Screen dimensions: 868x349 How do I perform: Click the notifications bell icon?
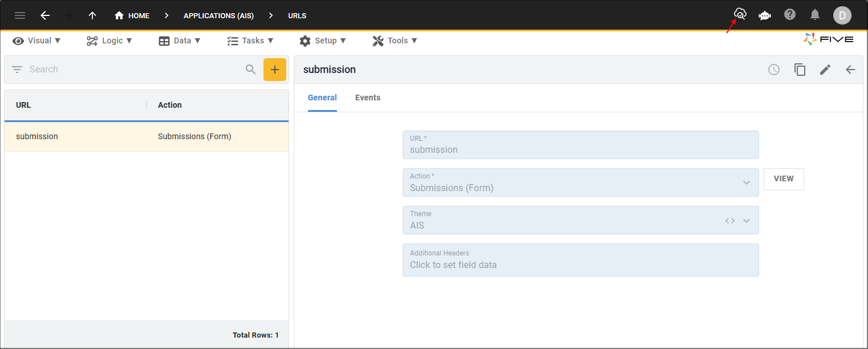click(x=816, y=15)
